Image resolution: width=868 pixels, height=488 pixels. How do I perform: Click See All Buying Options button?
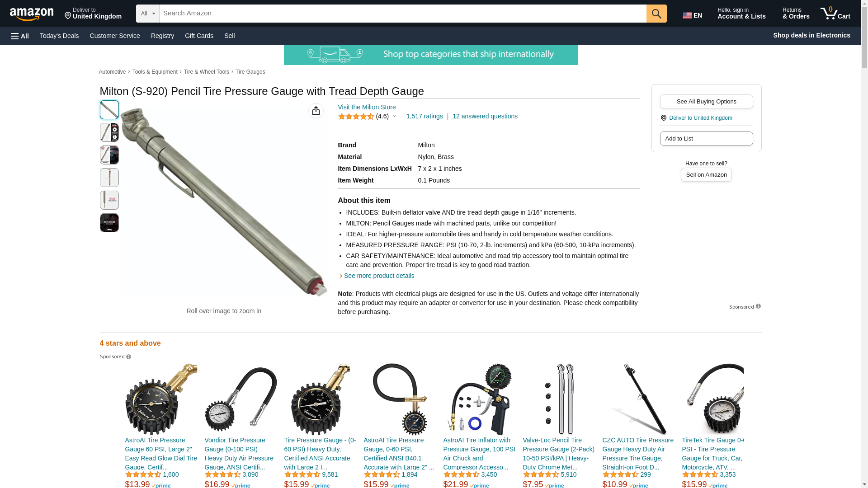(706, 101)
